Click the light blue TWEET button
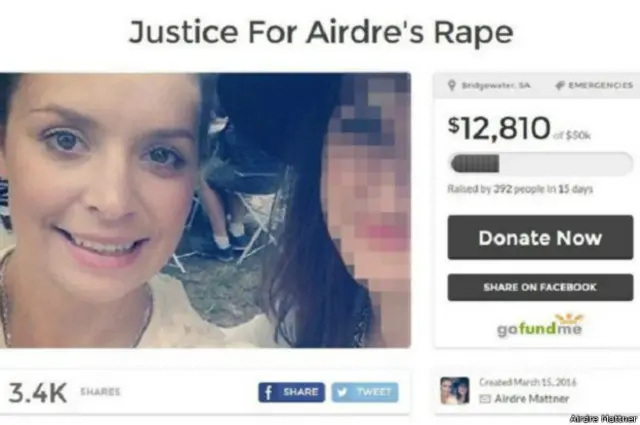 (x=365, y=392)
